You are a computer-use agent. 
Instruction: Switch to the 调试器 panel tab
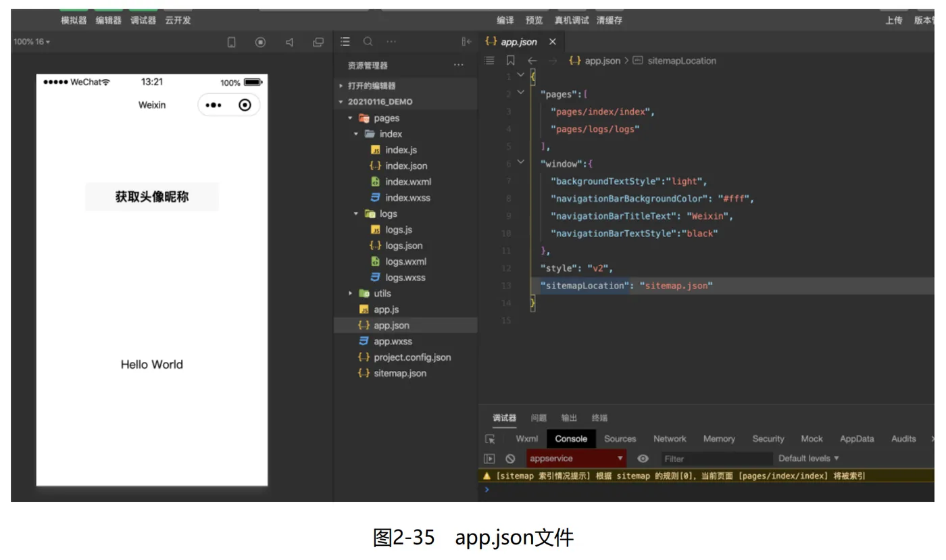pyautogui.click(x=504, y=418)
